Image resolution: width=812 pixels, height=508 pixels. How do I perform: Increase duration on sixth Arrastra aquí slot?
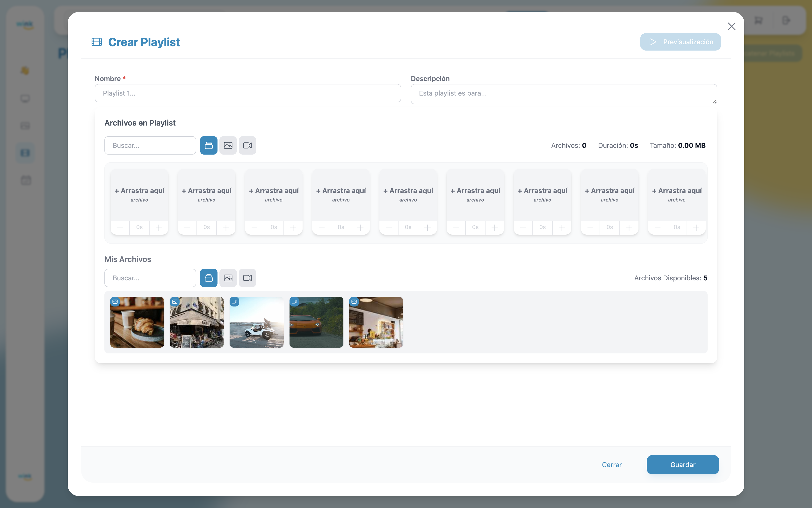click(x=494, y=228)
